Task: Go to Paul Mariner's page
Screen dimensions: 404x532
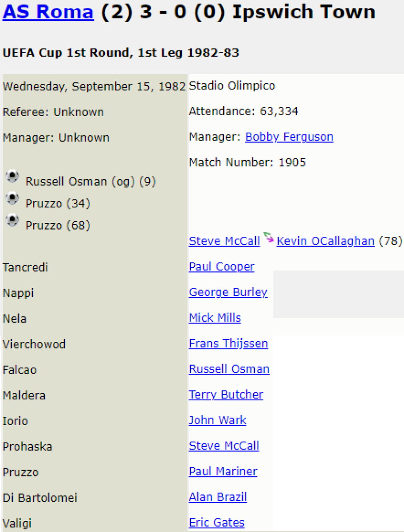Action: pos(223,472)
